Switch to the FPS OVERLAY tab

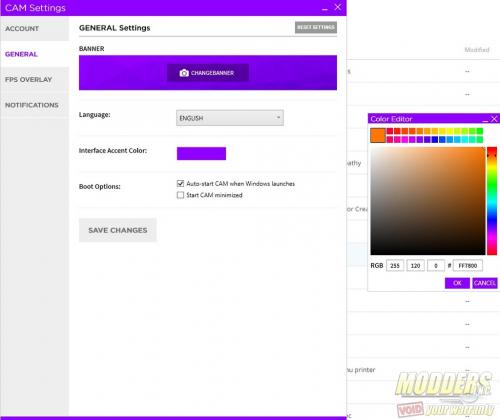[35, 80]
